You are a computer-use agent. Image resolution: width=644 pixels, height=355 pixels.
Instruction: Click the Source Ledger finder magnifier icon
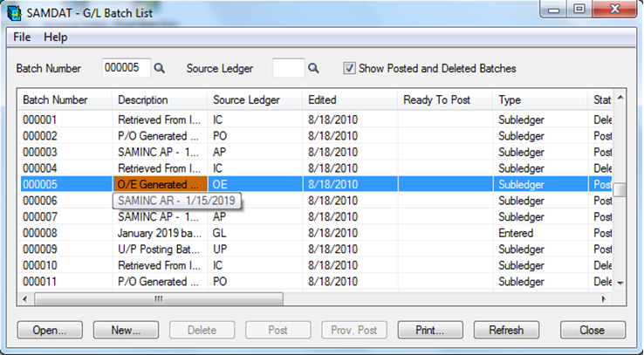(313, 68)
